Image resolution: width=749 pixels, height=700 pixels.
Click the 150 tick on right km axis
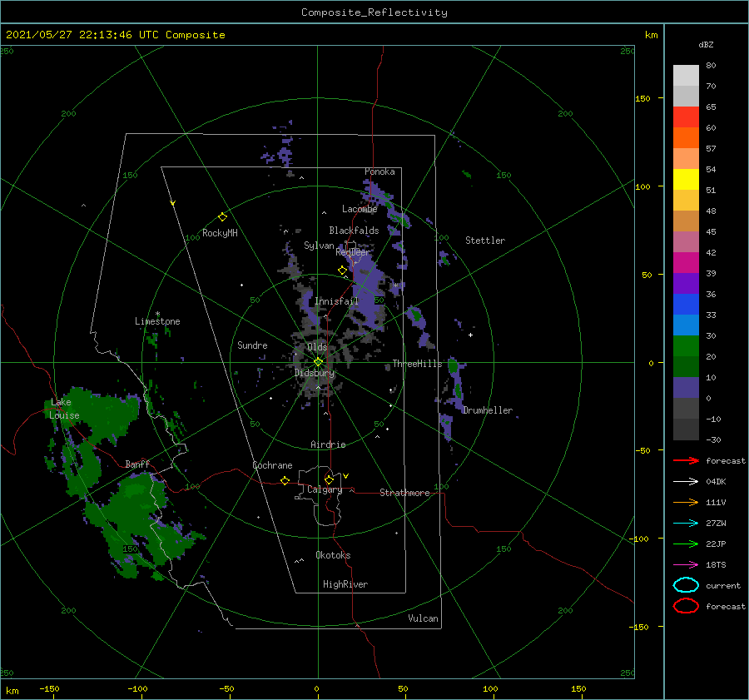[x=643, y=98]
